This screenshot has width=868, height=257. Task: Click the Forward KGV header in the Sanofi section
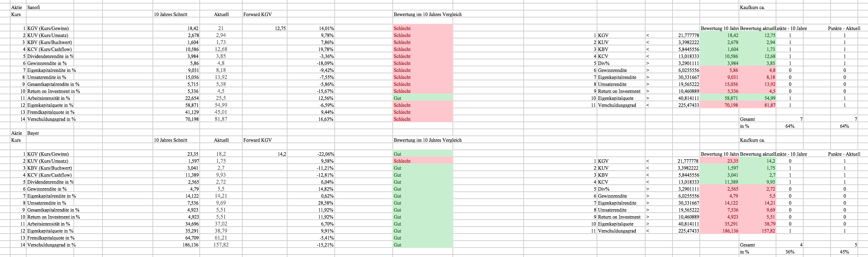pos(257,14)
